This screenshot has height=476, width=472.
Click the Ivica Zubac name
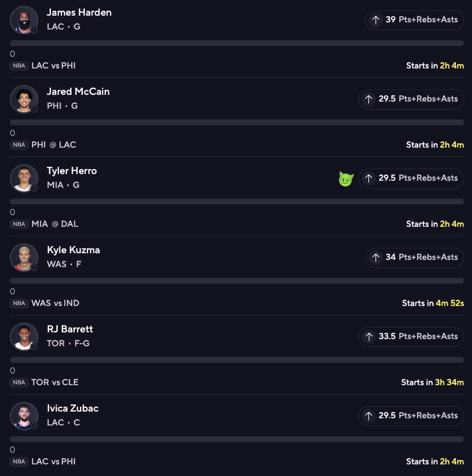coord(72,408)
